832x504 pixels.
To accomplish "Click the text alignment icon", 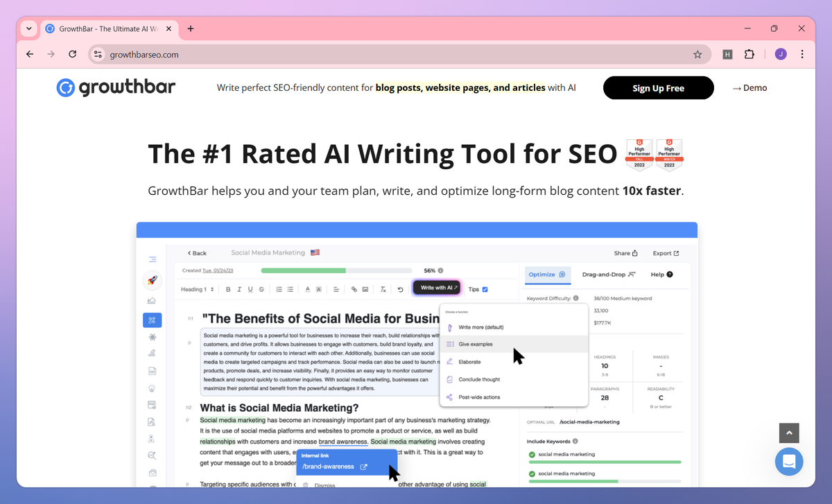I will [x=336, y=289].
